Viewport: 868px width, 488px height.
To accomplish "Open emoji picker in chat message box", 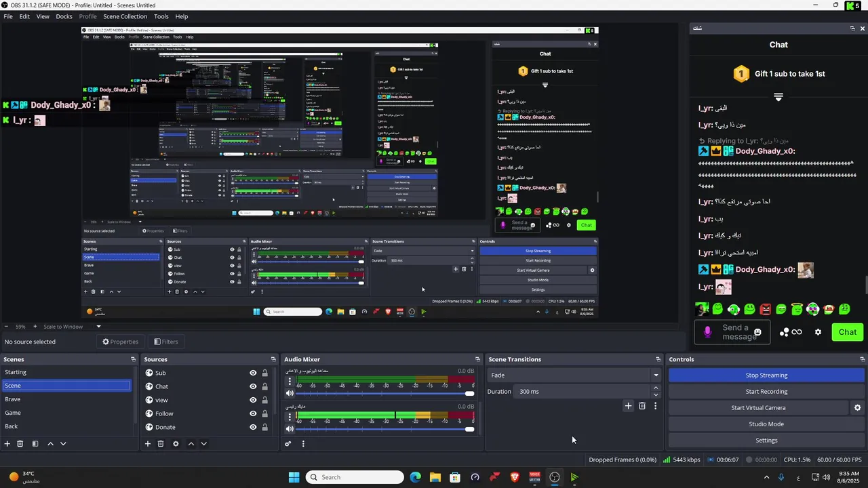I will pos(757,332).
